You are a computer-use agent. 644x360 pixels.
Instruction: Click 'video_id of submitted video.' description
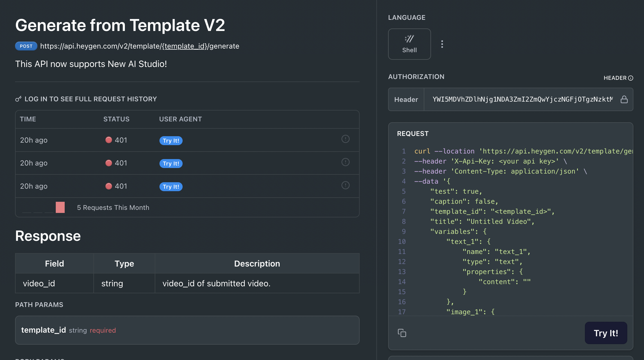coord(217,284)
